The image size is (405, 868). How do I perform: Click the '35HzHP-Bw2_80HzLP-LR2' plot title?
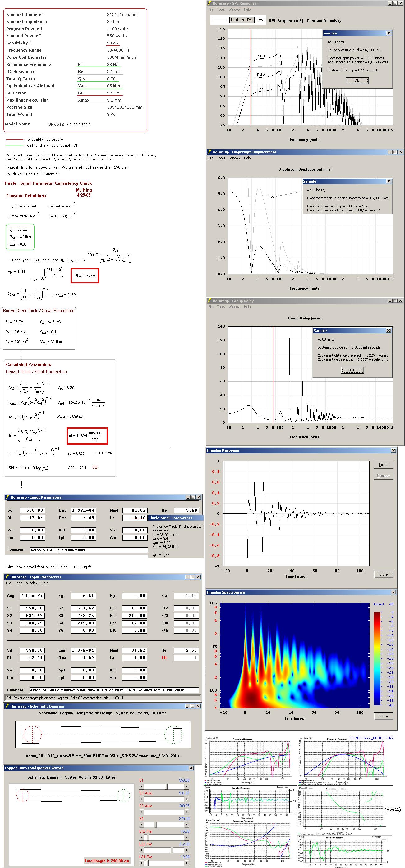pos(371,738)
